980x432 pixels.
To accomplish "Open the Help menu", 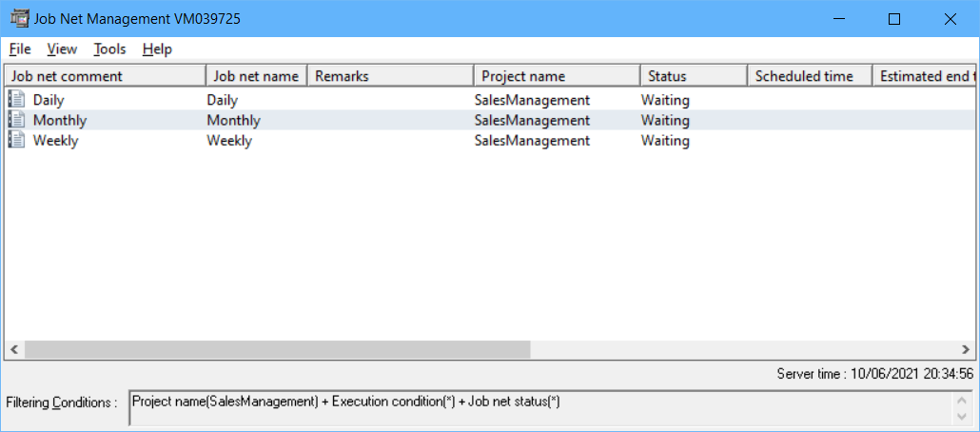I will tap(157, 49).
